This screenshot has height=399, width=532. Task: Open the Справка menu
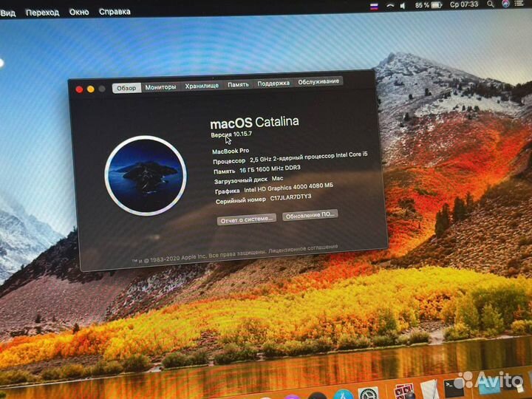click(x=115, y=12)
